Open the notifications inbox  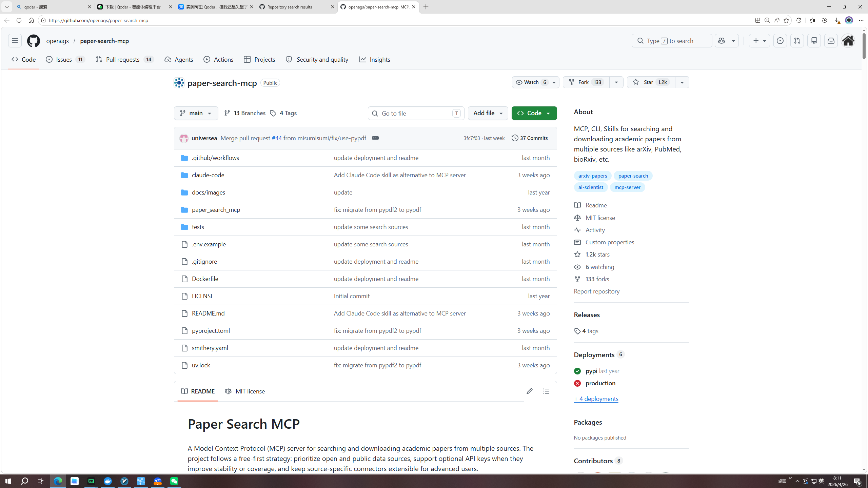coord(831,41)
